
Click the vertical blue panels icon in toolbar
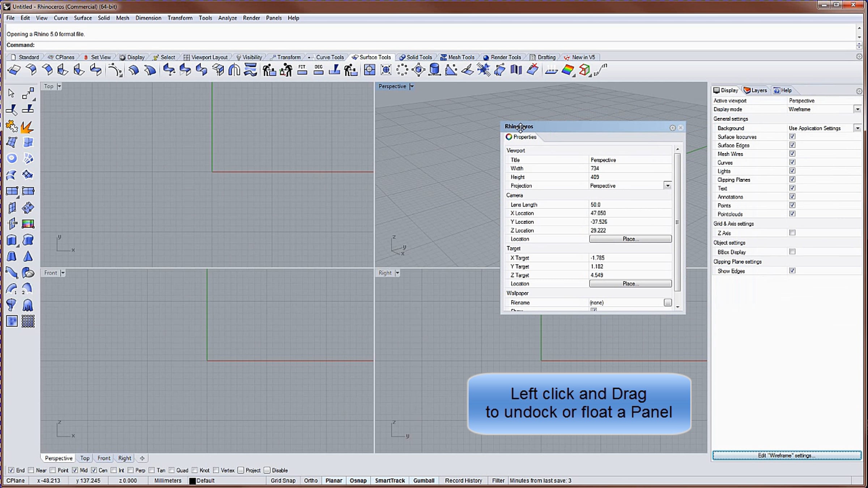point(516,70)
